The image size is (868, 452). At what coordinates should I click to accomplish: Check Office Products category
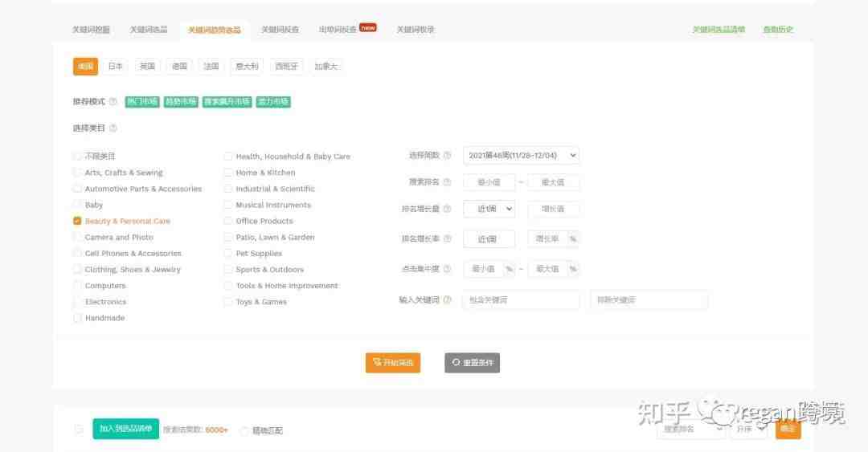tap(228, 221)
